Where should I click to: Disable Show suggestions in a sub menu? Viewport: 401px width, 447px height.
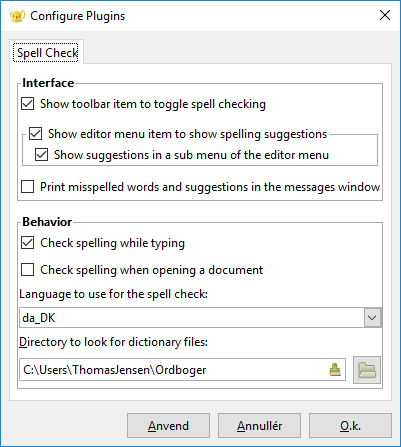41,155
